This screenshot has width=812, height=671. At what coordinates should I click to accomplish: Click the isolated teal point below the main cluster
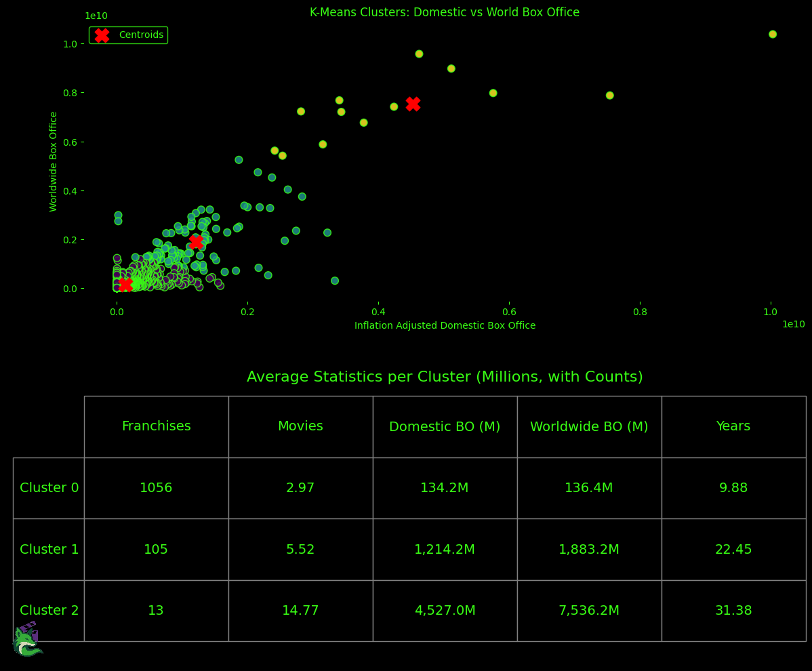coord(333,279)
